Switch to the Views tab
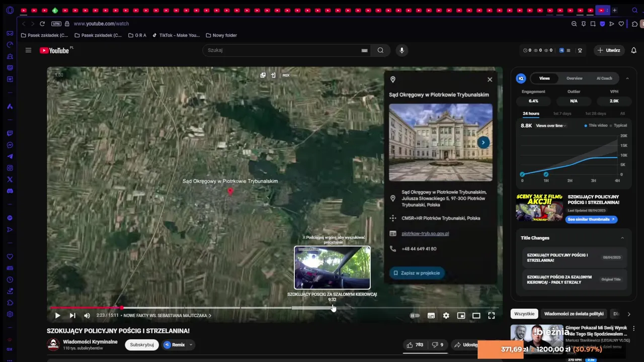Image resolution: width=644 pixels, height=362 pixels. point(544,78)
